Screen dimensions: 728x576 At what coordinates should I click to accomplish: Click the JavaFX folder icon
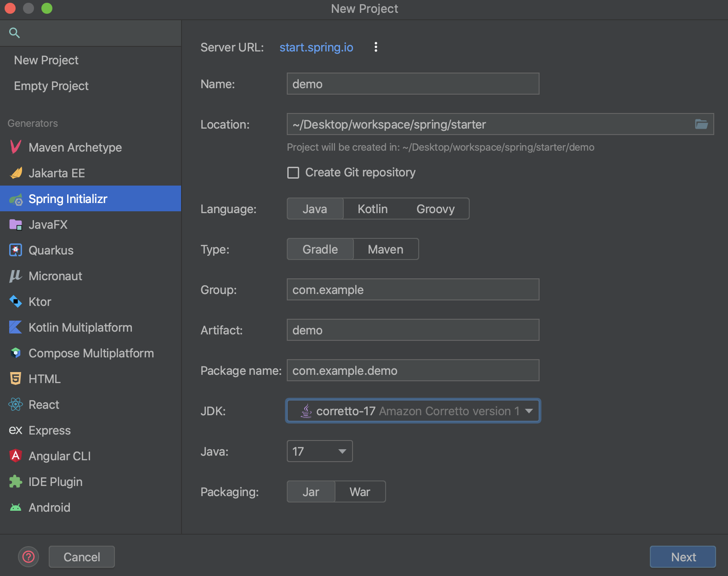pyautogui.click(x=16, y=225)
